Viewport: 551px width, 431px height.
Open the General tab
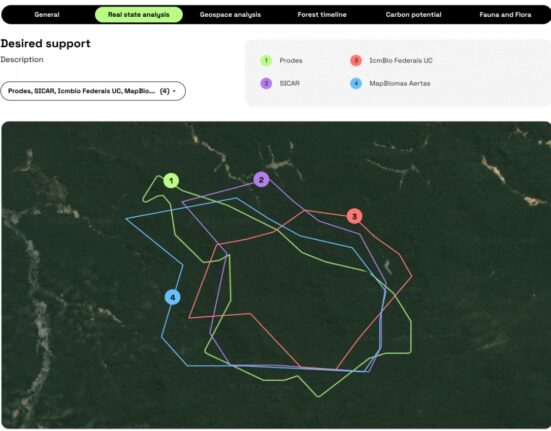pos(47,15)
